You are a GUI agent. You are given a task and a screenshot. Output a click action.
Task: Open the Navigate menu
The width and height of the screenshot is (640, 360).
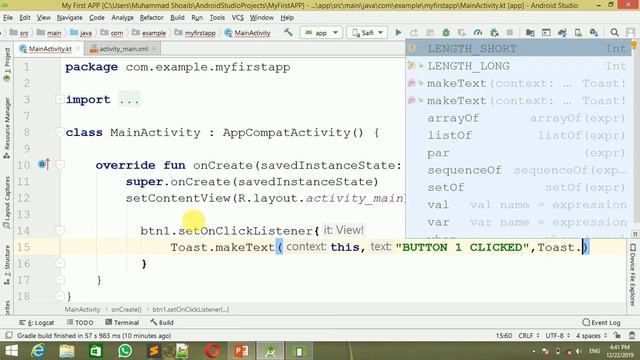pyautogui.click(x=69, y=18)
